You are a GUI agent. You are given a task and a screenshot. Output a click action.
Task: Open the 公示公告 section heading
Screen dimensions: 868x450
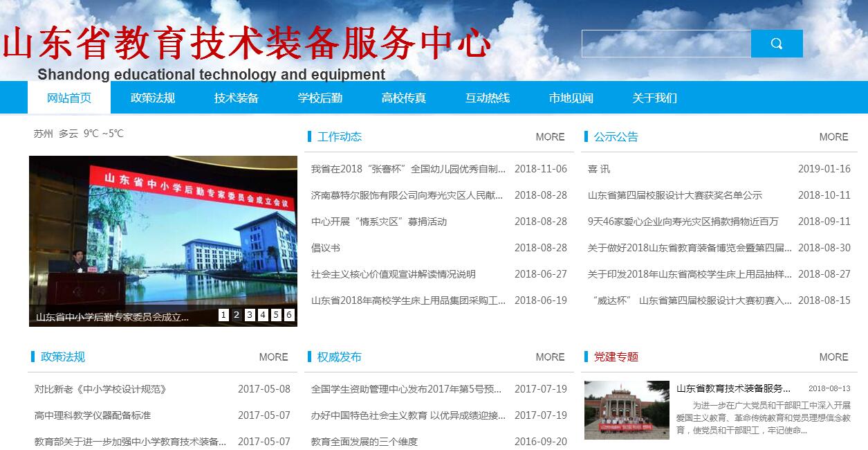point(616,137)
